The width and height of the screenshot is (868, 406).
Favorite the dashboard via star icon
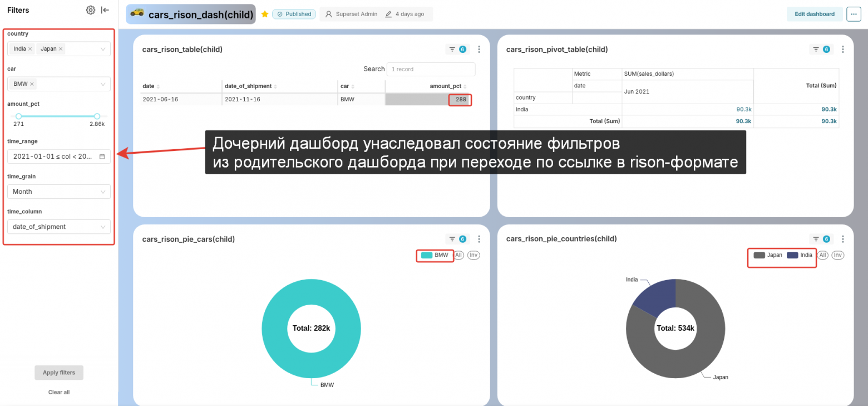coord(264,14)
